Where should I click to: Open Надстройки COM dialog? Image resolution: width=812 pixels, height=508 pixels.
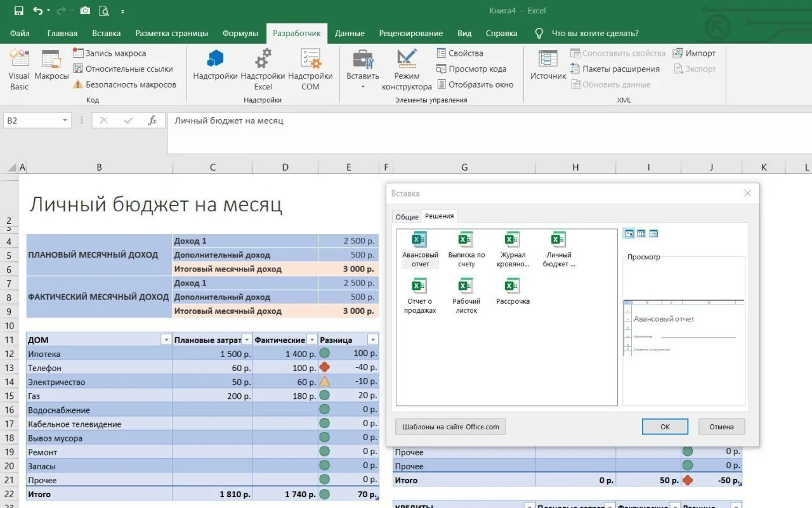[310, 68]
